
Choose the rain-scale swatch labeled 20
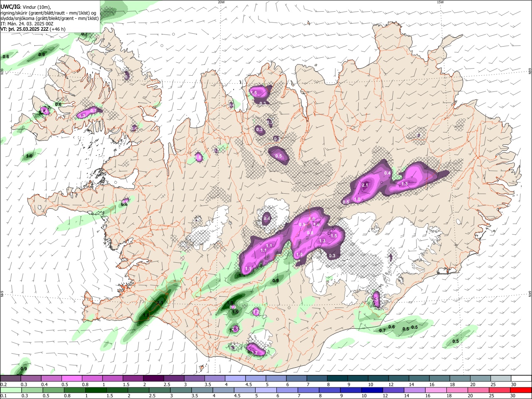coord(478,390)
